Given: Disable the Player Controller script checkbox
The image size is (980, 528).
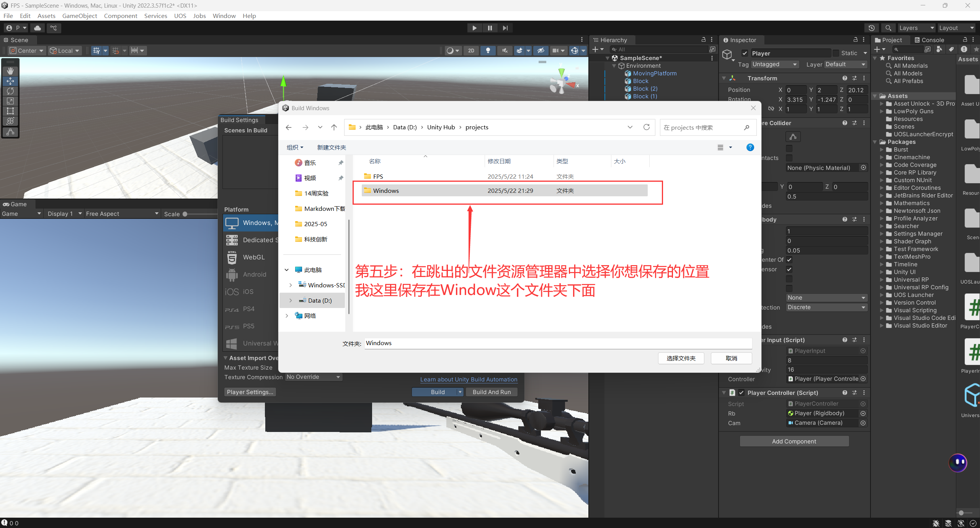Looking at the screenshot, I should point(742,393).
